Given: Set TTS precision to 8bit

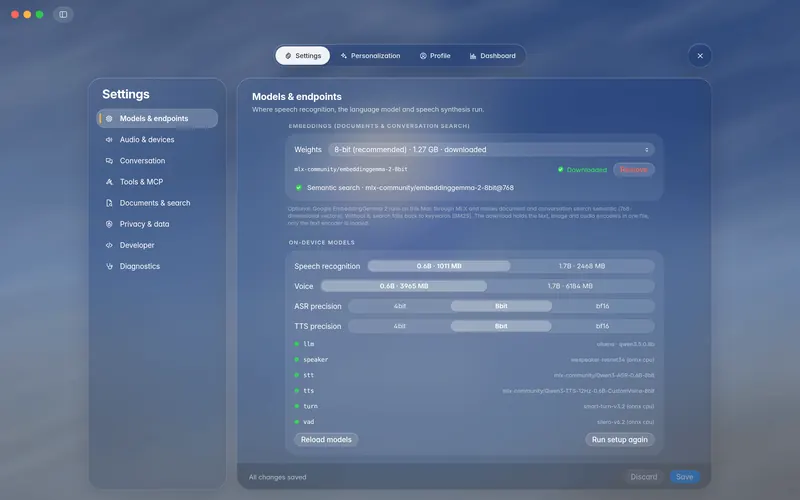Looking at the screenshot, I should point(501,326).
